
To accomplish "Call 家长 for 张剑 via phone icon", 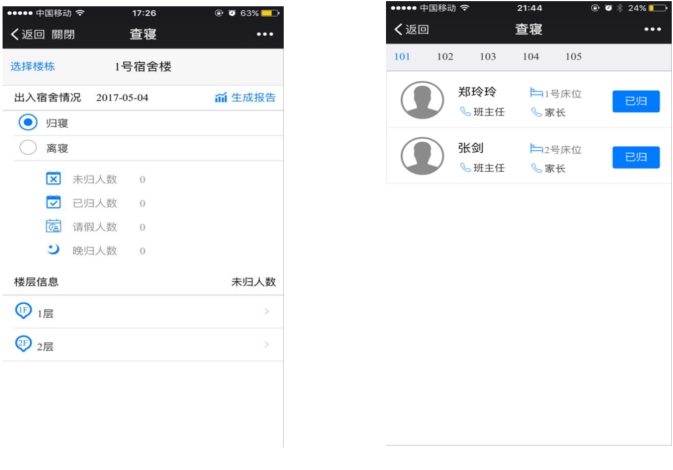I will [536, 168].
